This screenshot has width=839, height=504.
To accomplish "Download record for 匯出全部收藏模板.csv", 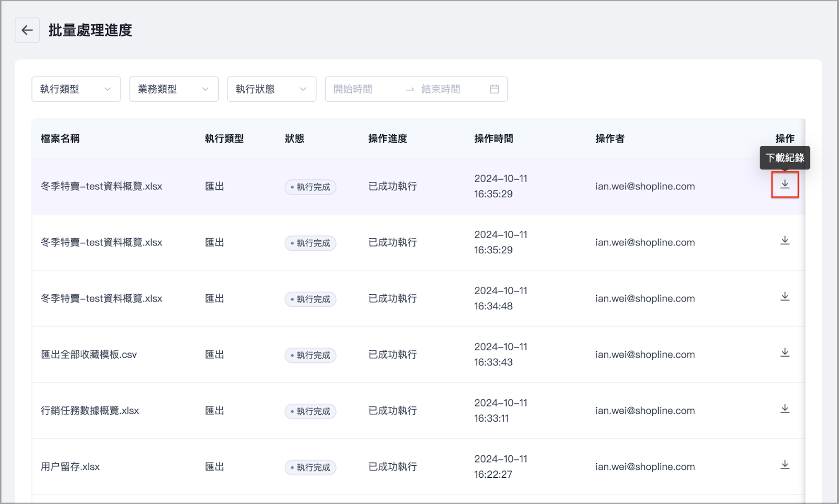I will pyautogui.click(x=784, y=353).
